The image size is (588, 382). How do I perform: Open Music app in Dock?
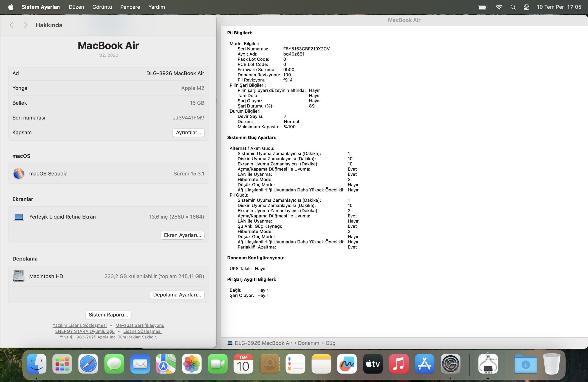(x=399, y=364)
